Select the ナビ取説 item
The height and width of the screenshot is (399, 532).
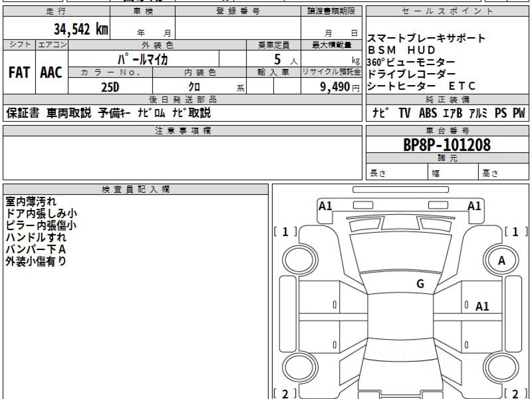point(191,113)
